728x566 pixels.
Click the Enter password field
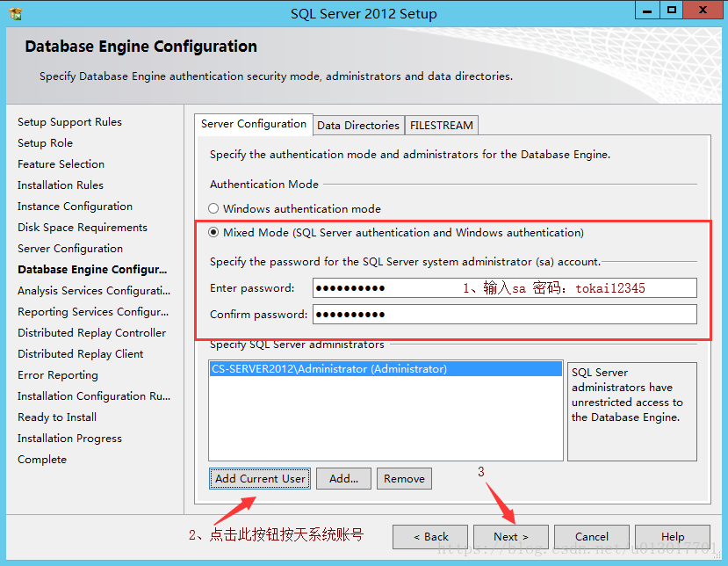(x=505, y=287)
